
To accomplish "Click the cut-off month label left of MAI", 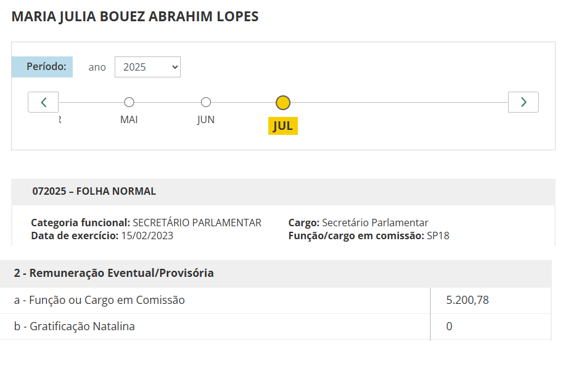I will [60, 120].
